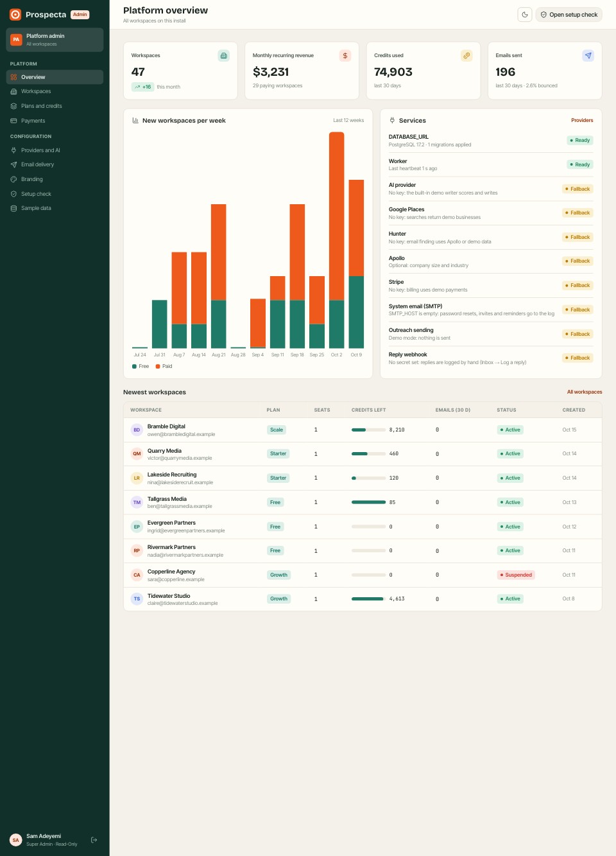Open Providers and AI settings

click(55, 150)
